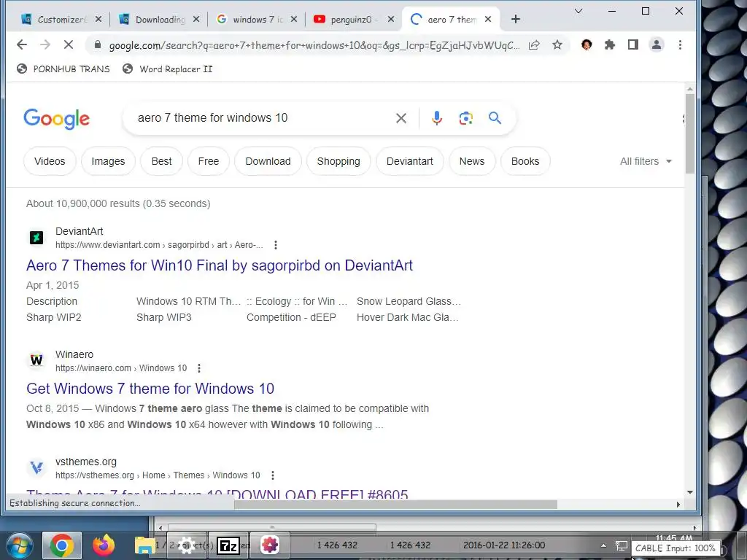Viewport: 747px width, 560px height.
Task: Expand the All filters dropdown
Action: point(646,161)
